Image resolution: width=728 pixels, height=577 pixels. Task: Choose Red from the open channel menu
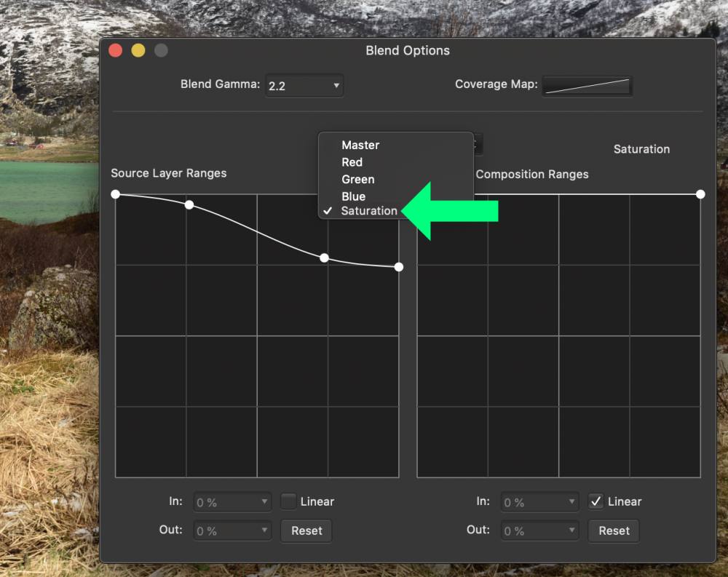(x=352, y=162)
